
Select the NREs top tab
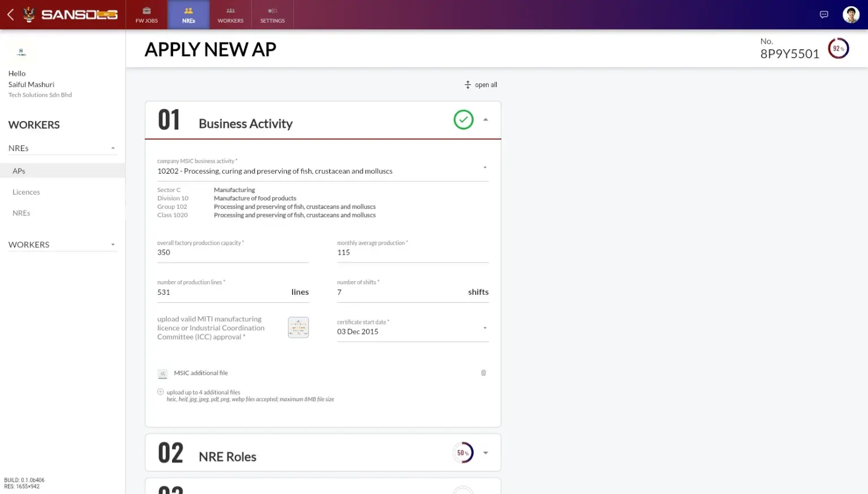[188, 15]
